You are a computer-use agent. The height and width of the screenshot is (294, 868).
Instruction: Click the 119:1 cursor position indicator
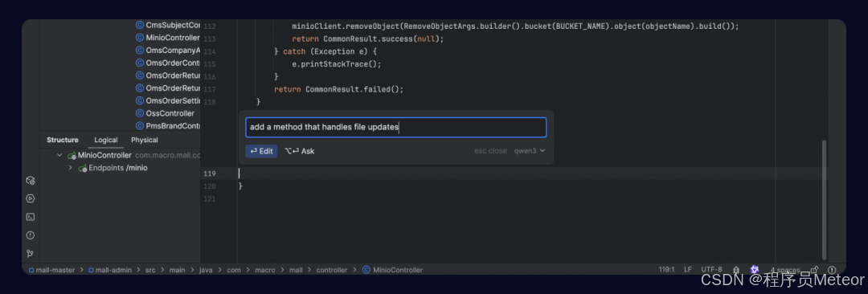coord(666,270)
